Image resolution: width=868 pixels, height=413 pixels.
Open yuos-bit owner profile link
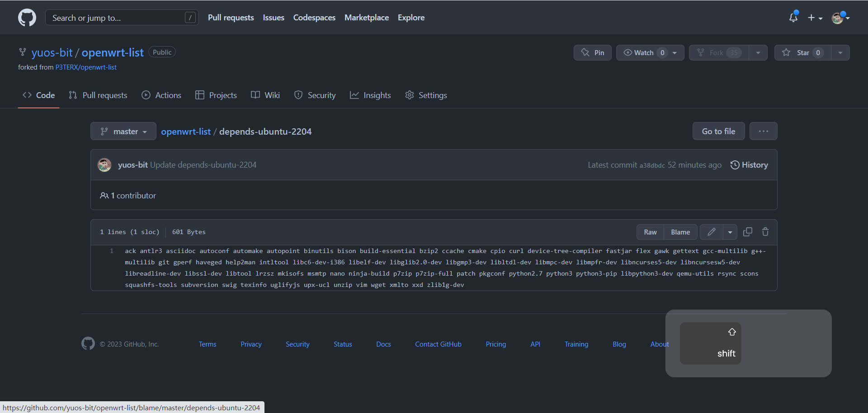[x=52, y=52]
